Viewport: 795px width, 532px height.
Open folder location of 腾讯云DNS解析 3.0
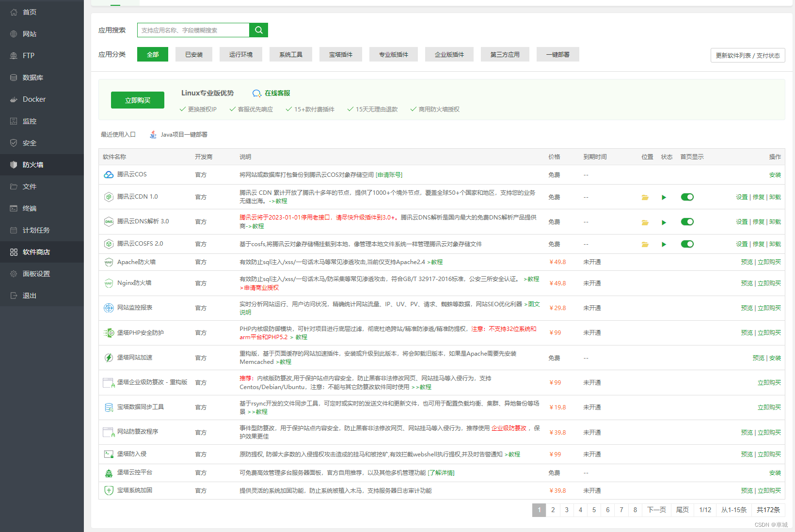point(645,222)
